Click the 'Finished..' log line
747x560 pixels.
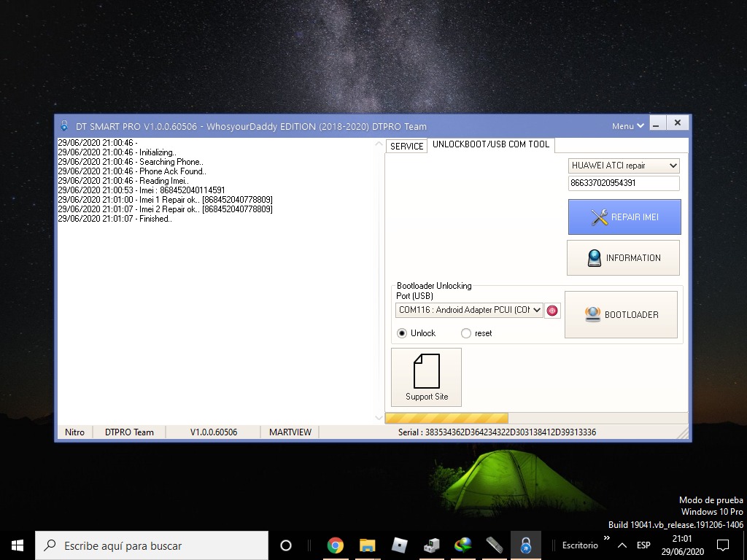tap(115, 219)
